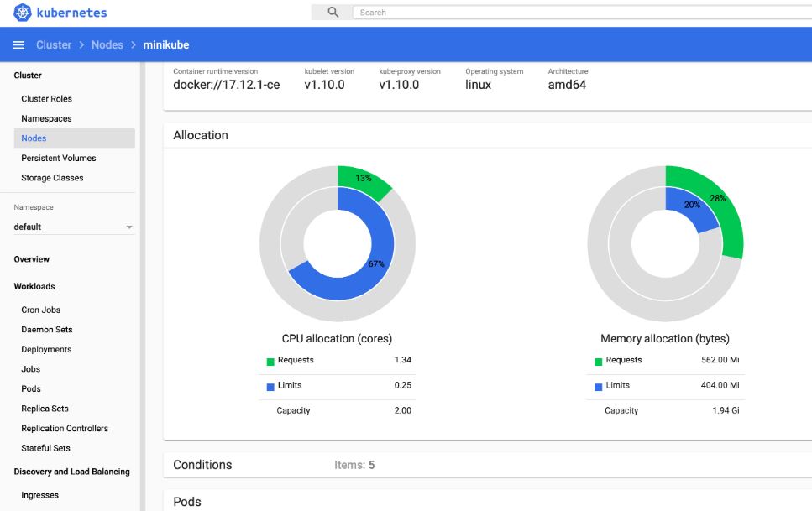Go to Nodes in the breadcrumb
This screenshot has width=812, height=511.
click(107, 45)
